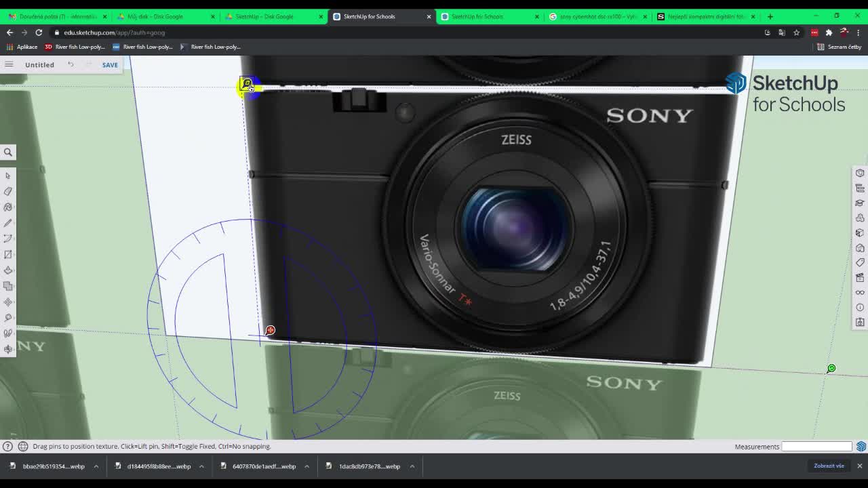Bookmark this page star icon
The height and width of the screenshot is (488, 868).
(796, 33)
